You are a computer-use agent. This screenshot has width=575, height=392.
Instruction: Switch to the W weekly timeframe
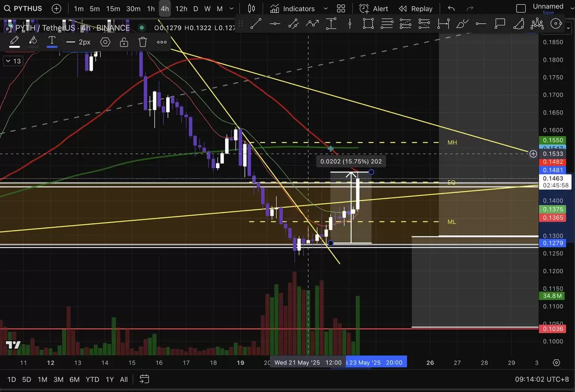tap(207, 9)
